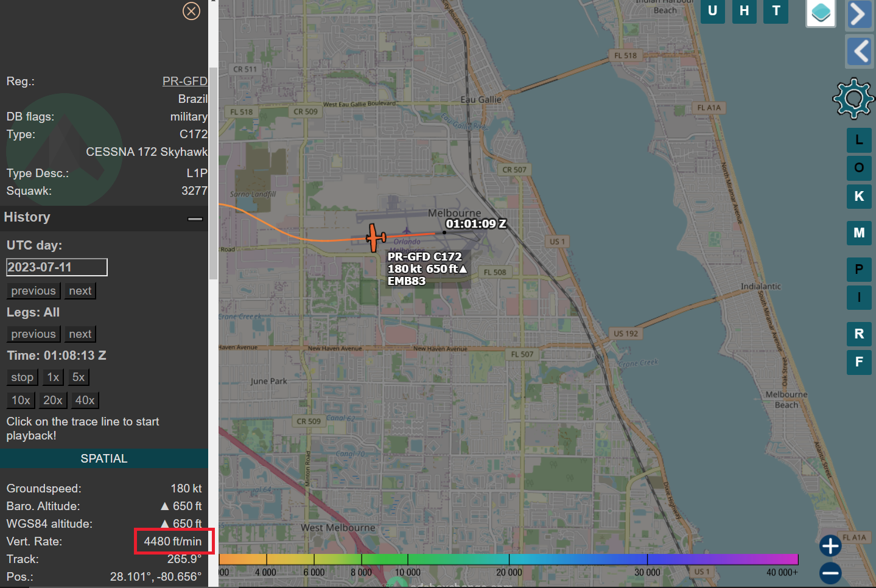Open the map layers selector
The image size is (876, 588).
821,13
